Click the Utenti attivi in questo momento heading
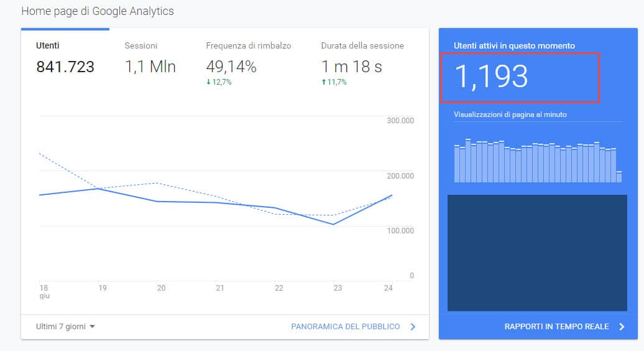Screen dimensions: 644x351 click(x=514, y=45)
